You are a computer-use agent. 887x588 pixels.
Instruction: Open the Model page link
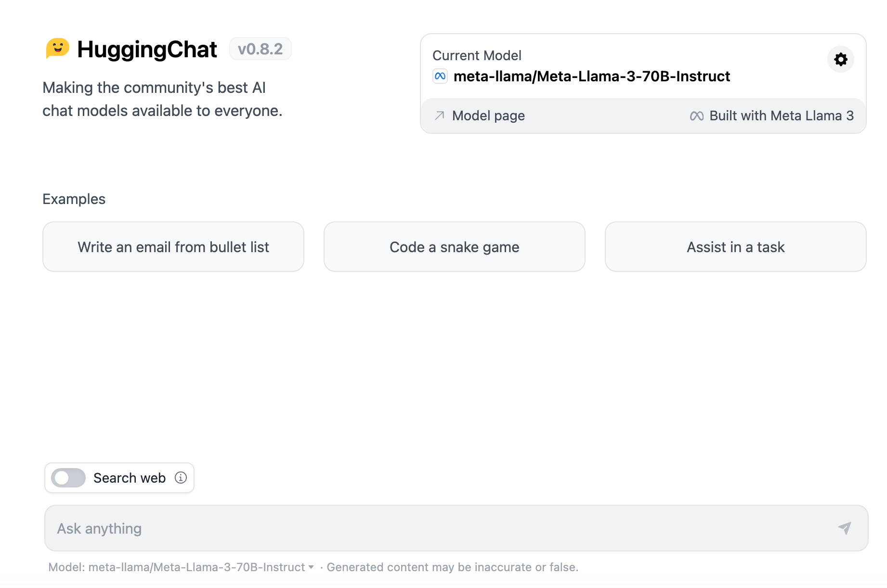coord(480,116)
